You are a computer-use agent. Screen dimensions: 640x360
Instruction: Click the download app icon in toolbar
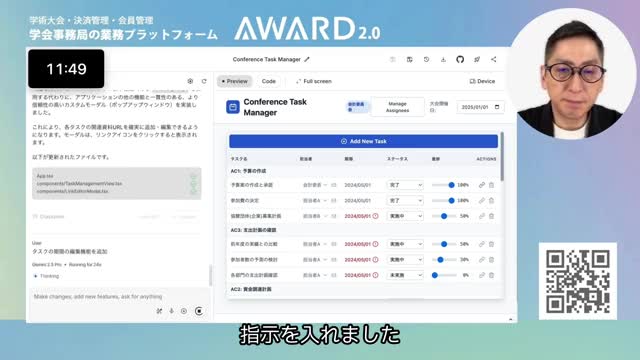(443, 60)
